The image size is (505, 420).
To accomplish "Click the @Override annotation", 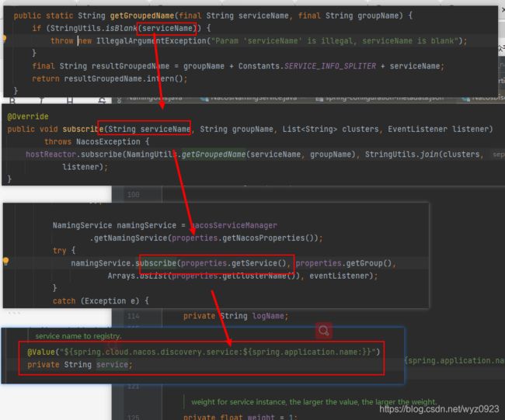I will (x=28, y=116).
